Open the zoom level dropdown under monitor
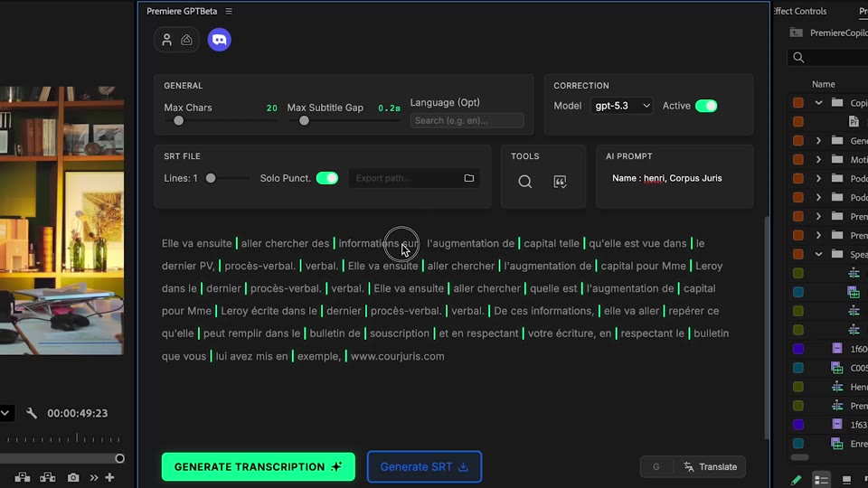Screen dimensions: 868x488 [x=5, y=413]
